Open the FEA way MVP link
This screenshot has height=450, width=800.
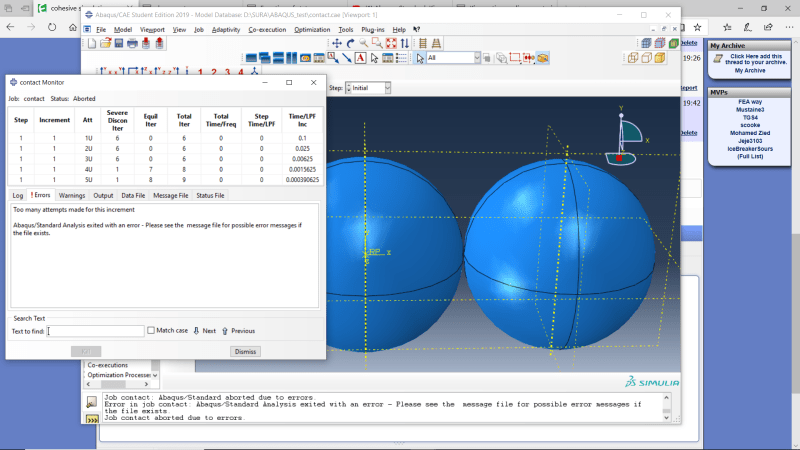749,102
